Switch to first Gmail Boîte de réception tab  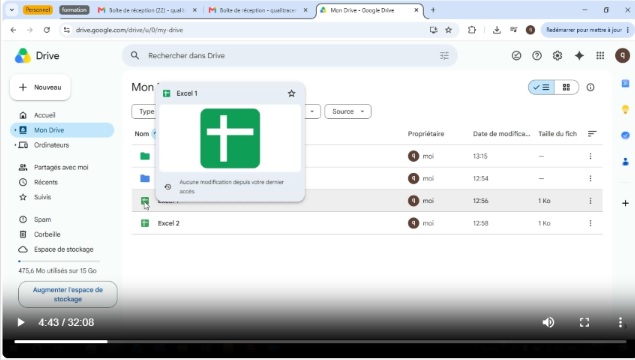[x=147, y=10]
